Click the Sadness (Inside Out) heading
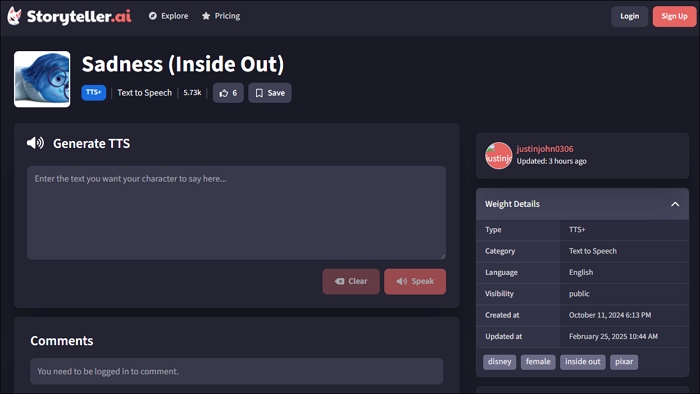 (x=183, y=64)
